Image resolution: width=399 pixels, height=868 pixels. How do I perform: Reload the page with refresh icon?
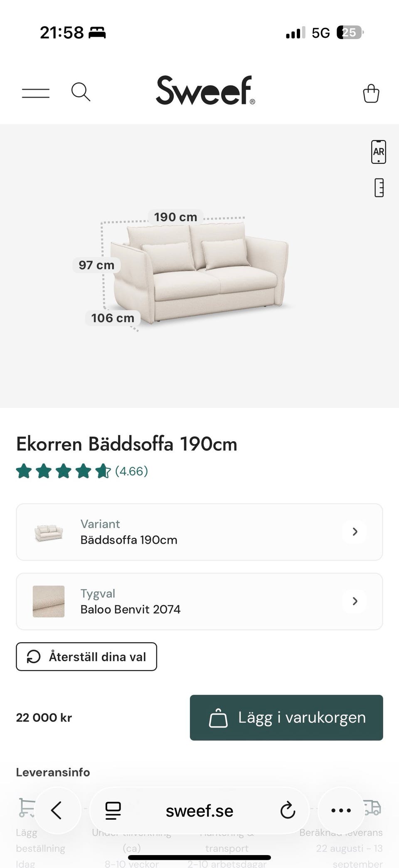[x=288, y=810]
